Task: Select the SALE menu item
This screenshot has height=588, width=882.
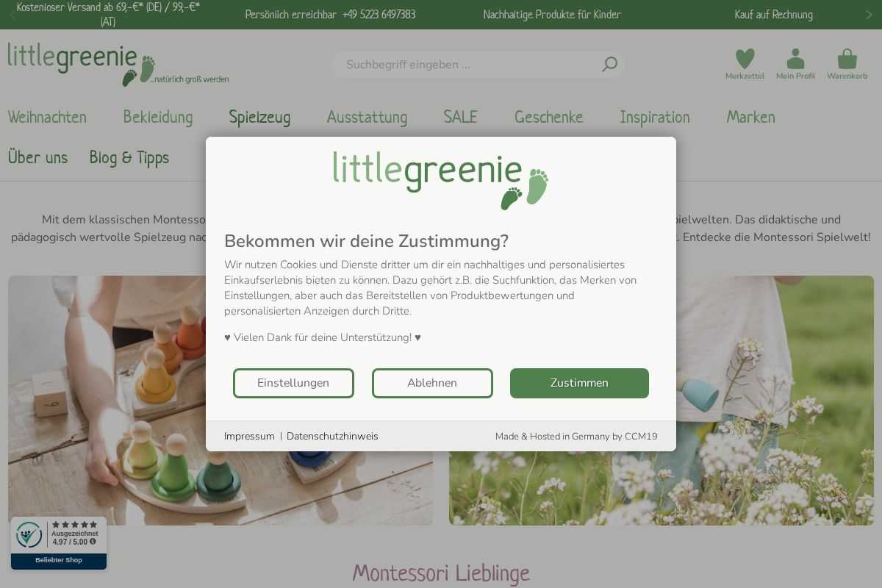Action: point(460,118)
